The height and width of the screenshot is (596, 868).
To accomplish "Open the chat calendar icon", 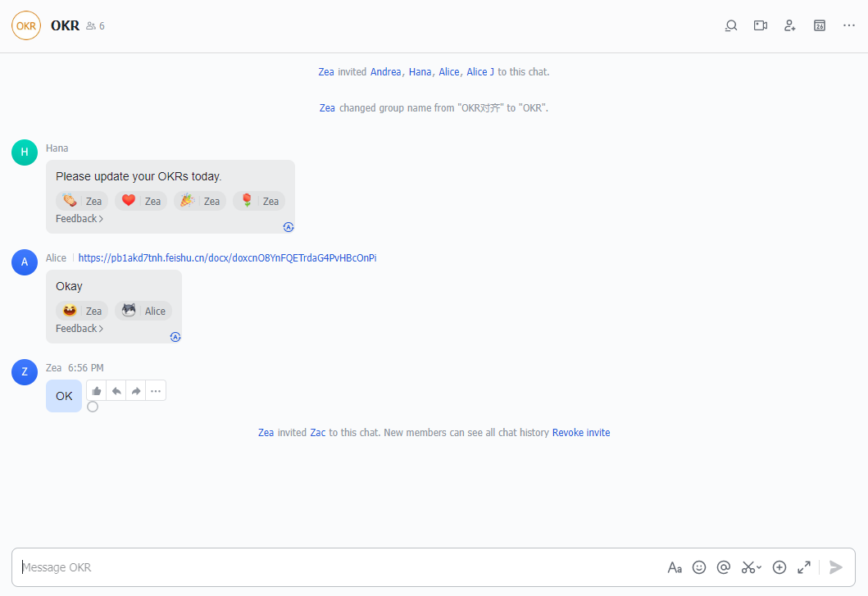I will 819,25.
